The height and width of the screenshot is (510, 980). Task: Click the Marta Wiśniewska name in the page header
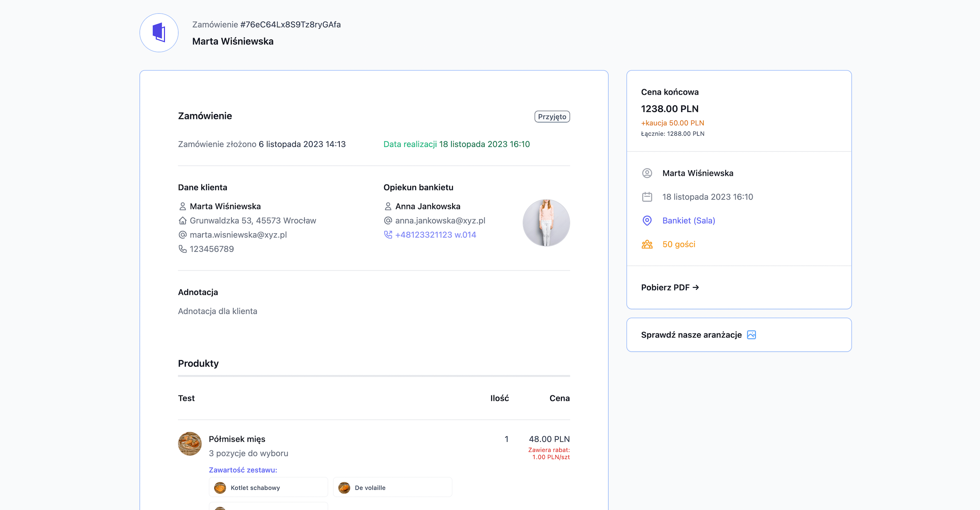(x=233, y=41)
